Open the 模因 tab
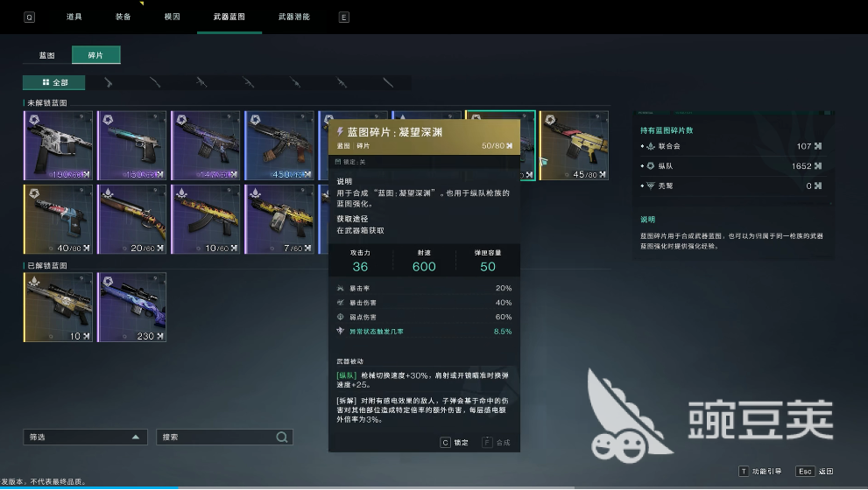The height and width of the screenshot is (490, 868). coord(173,17)
